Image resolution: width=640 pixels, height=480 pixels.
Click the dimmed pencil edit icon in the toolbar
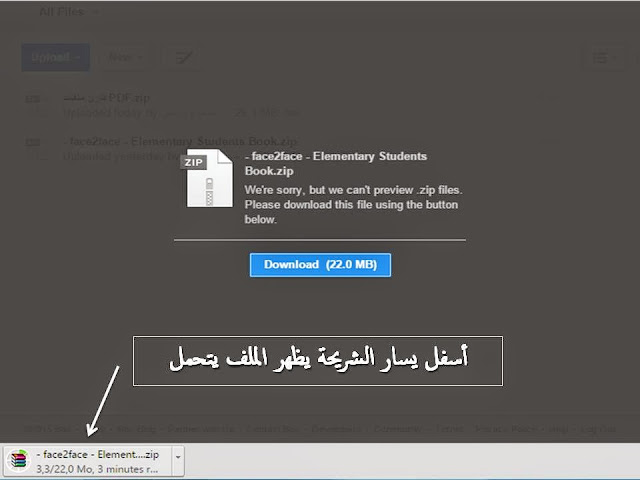(184, 58)
